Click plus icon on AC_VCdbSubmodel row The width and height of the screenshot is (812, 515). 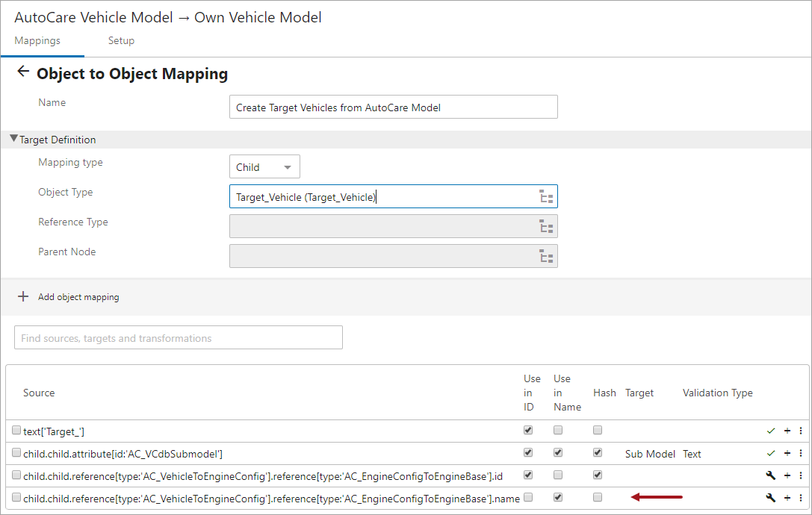[x=787, y=453]
